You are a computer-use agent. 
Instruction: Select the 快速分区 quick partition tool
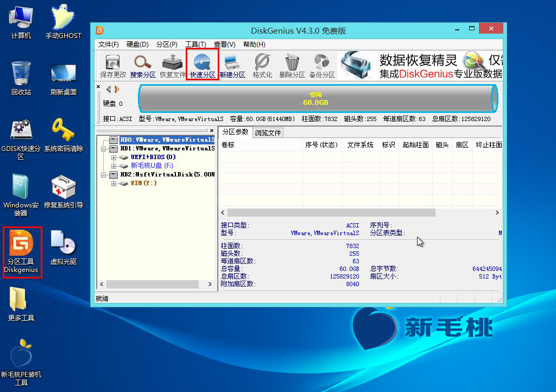(x=202, y=66)
